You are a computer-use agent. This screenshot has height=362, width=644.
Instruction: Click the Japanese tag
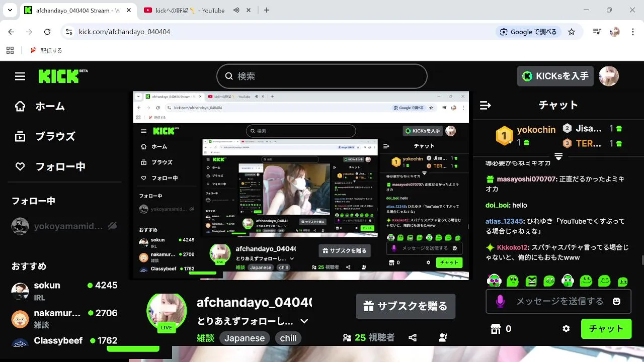[245, 338]
